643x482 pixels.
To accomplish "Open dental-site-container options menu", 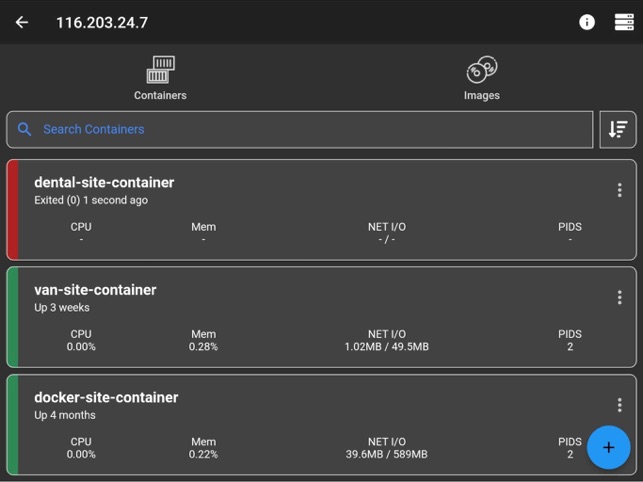I will pos(620,190).
